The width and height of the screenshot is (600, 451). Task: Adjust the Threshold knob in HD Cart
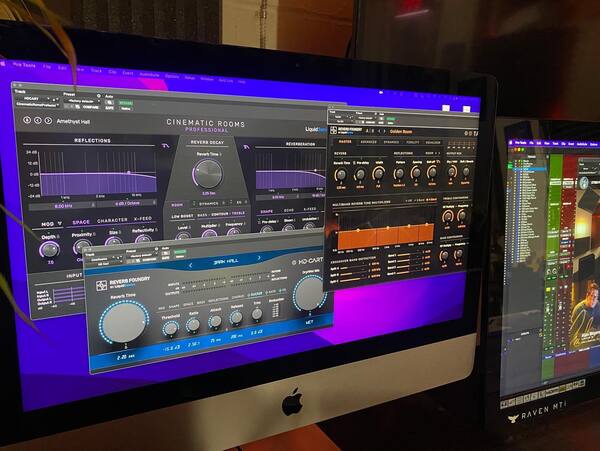pyautogui.click(x=170, y=328)
